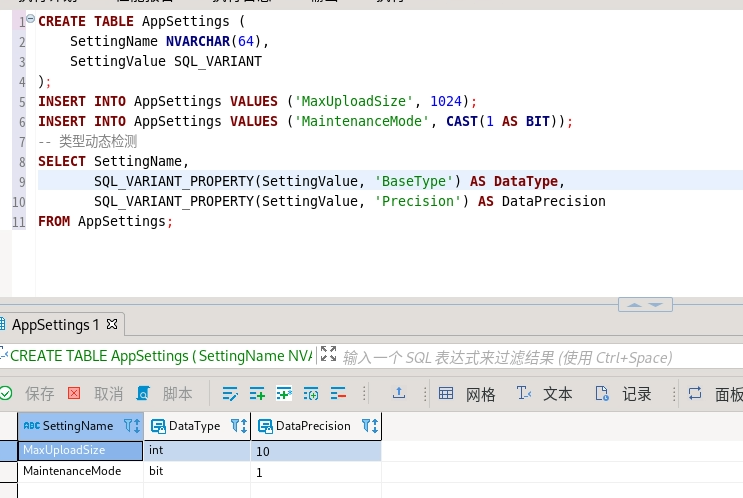Toggle the 网格 grid view mode

(x=467, y=394)
